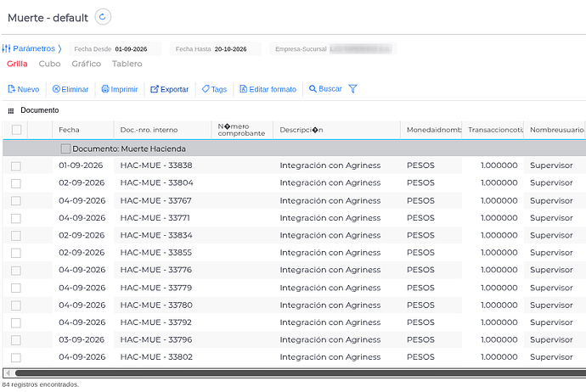Screen dimensions: 586x392
Task: Click the Nuevo document icon
Action: click(11, 89)
